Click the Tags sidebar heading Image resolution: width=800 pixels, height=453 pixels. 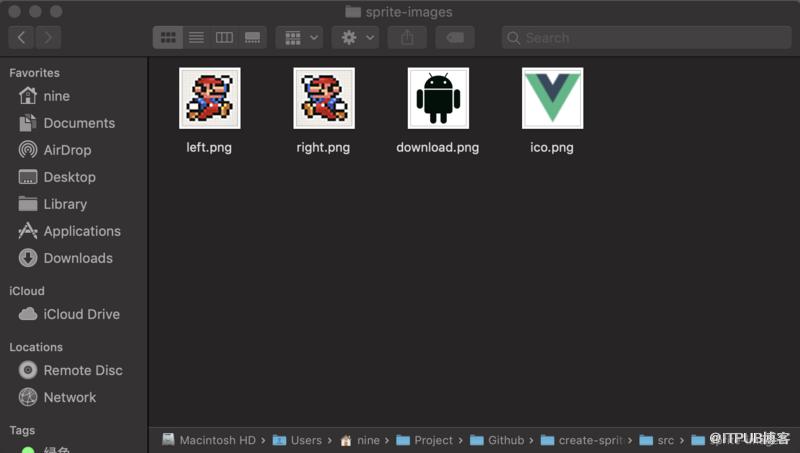coord(22,431)
